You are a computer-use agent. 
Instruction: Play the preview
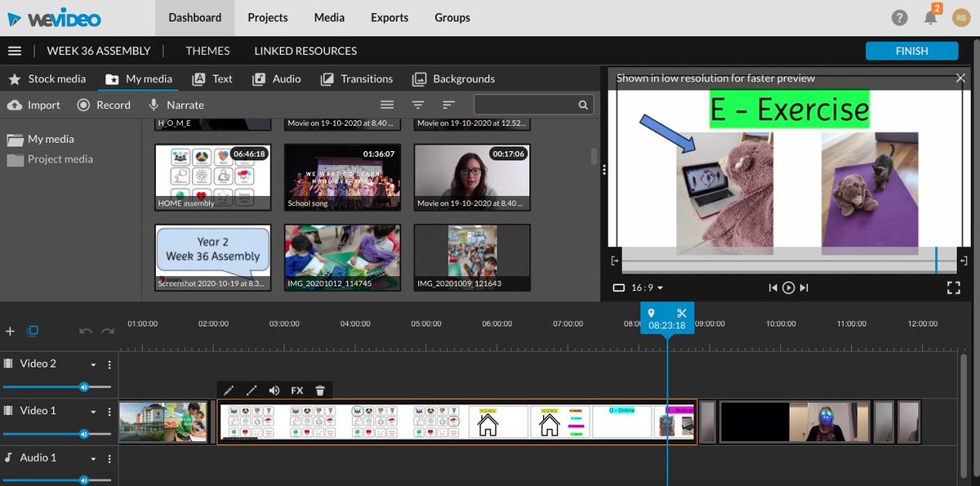point(789,288)
